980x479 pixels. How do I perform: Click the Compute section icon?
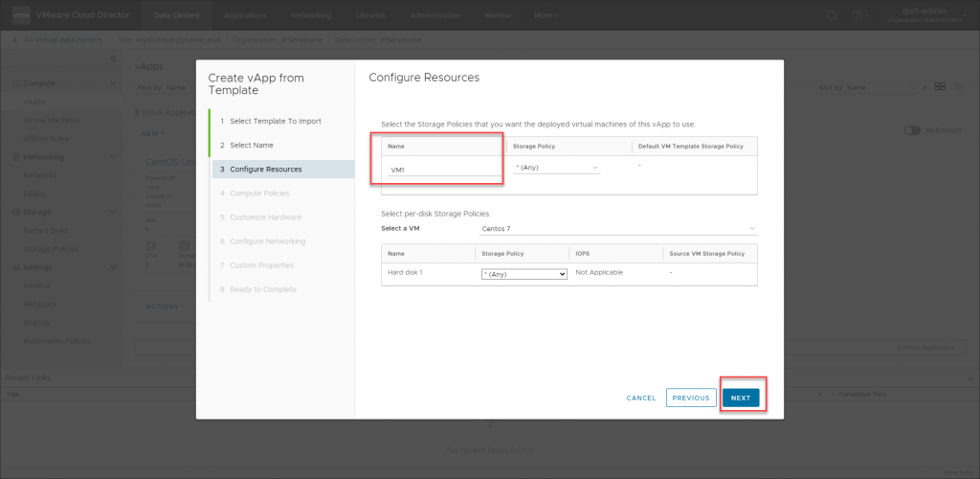(14, 84)
